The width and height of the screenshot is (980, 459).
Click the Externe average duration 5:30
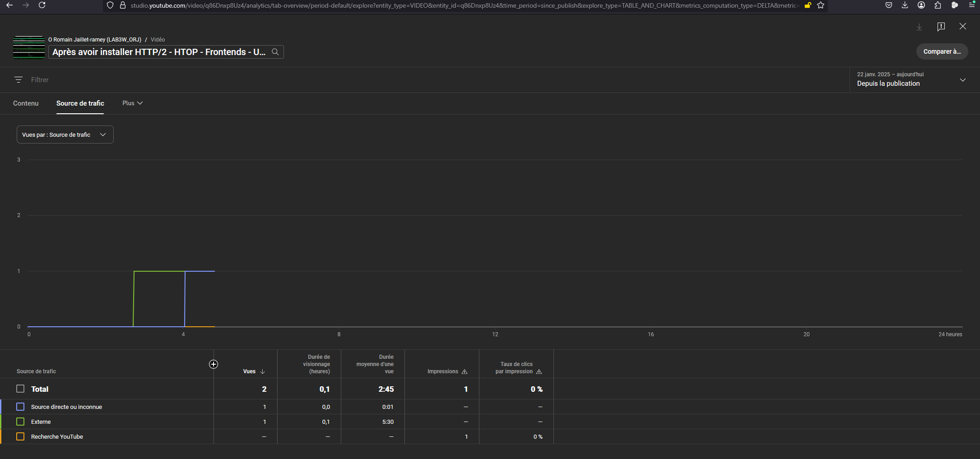[x=388, y=422]
